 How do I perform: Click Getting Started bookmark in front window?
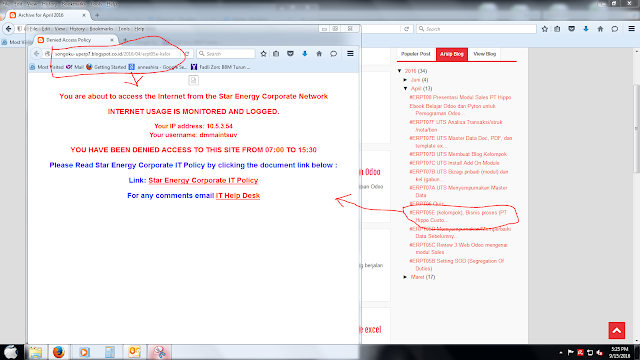pos(106,67)
